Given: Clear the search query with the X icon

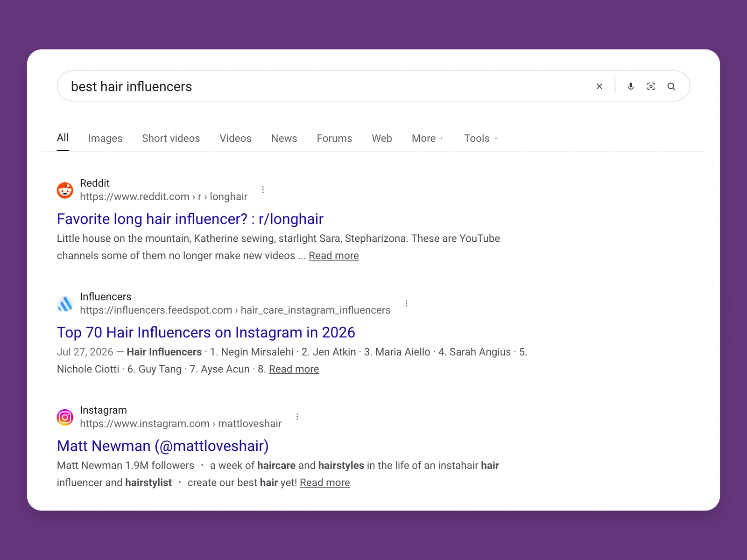Looking at the screenshot, I should (x=599, y=86).
